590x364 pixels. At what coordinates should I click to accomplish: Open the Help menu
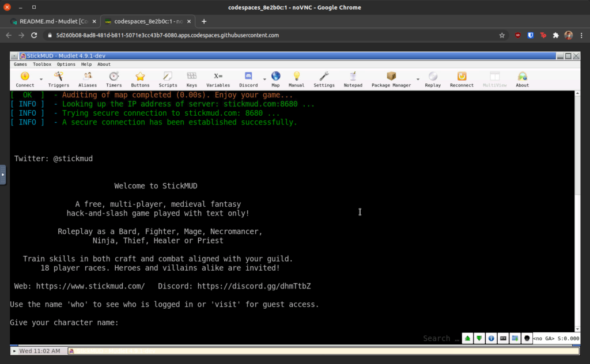[86, 65]
